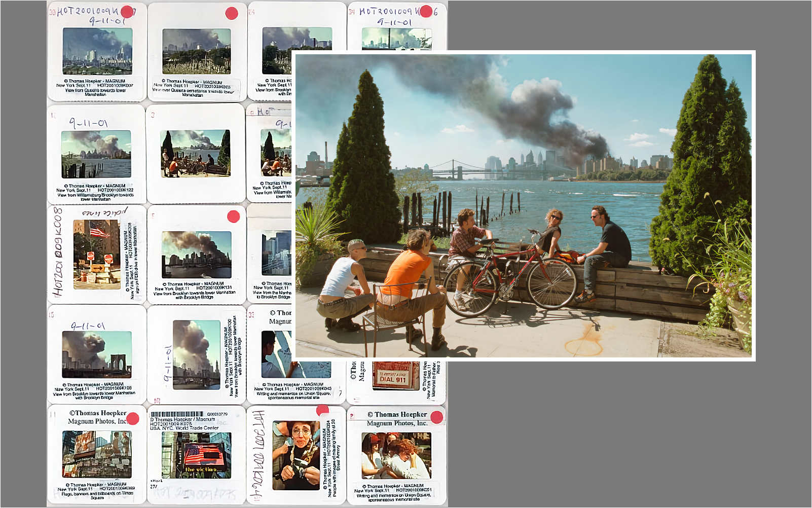812x508 pixels.
Task: Click the red dot on the bottom-right memorial slide
Action: pyautogui.click(x=436, y=418)
